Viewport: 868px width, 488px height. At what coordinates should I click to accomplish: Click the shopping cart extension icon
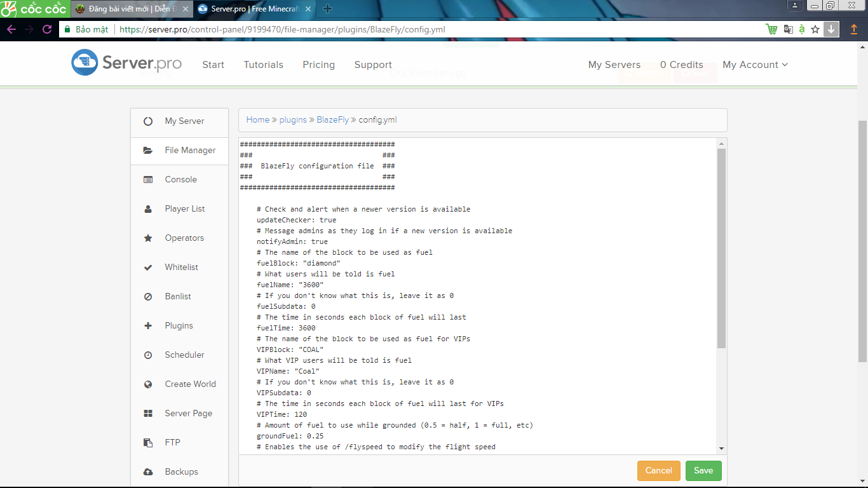(771, 29)
